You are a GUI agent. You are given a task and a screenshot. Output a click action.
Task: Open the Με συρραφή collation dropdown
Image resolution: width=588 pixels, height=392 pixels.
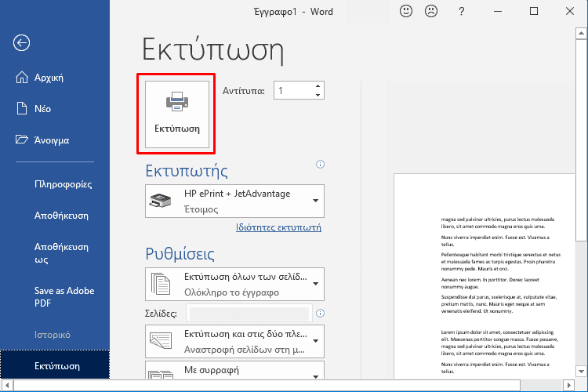(234, 370)
